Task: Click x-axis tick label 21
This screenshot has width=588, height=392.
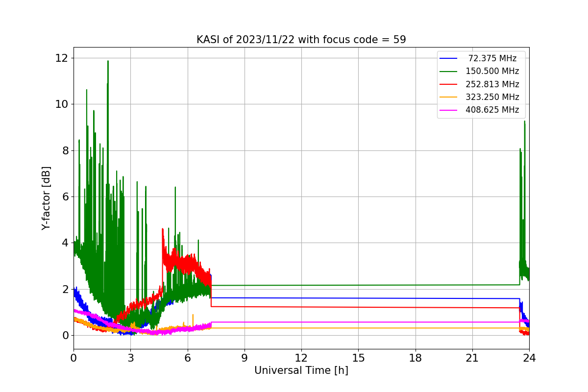Action: pyautogui.click(x=472, y=358)
